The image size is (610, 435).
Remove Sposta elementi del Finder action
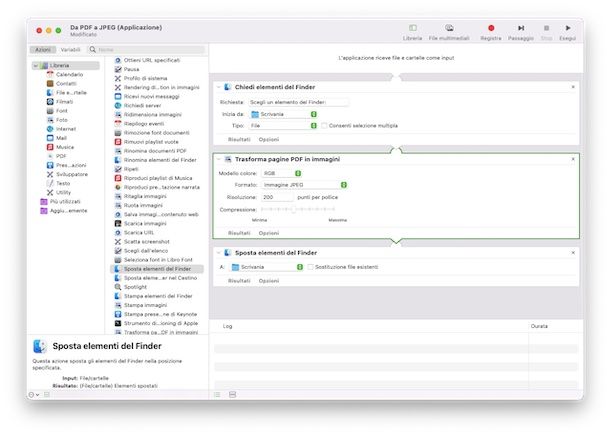pyautogui.click(x=573, y=253)
